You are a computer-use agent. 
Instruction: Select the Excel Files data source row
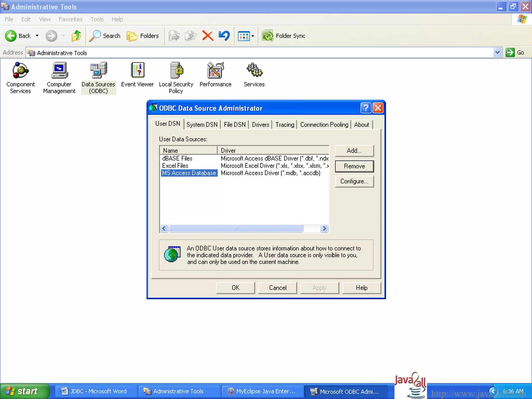175,166
